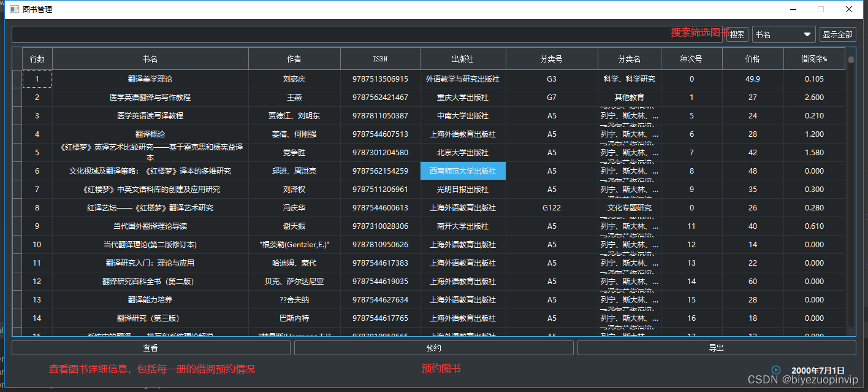Click the ISBN cell 9787562421467

coord(380,98)
